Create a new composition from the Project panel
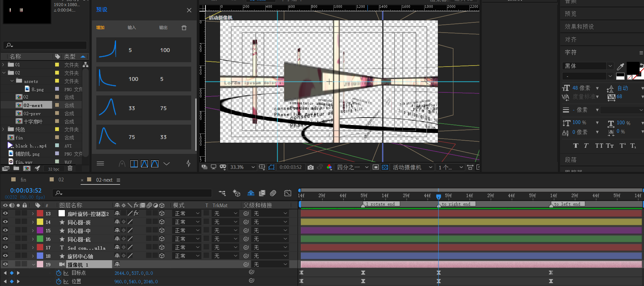Viewport: 644px width, 286px height. point(27,168)
